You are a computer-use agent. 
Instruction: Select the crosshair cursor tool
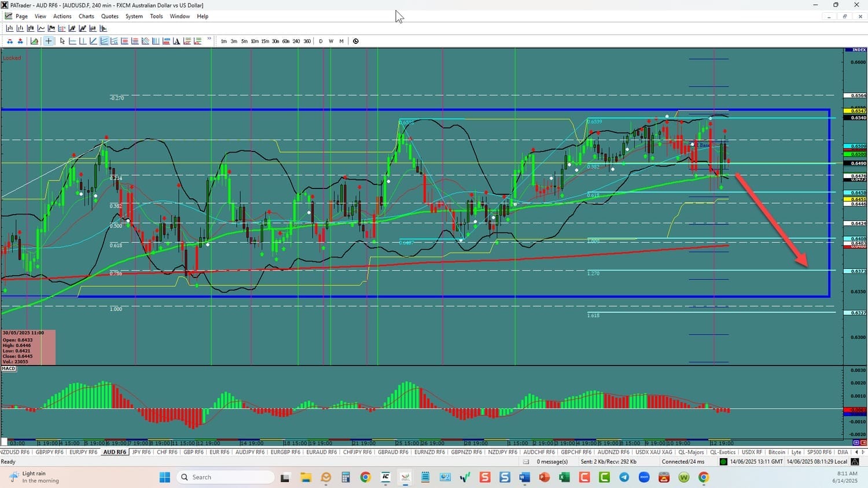pos(49,41)
